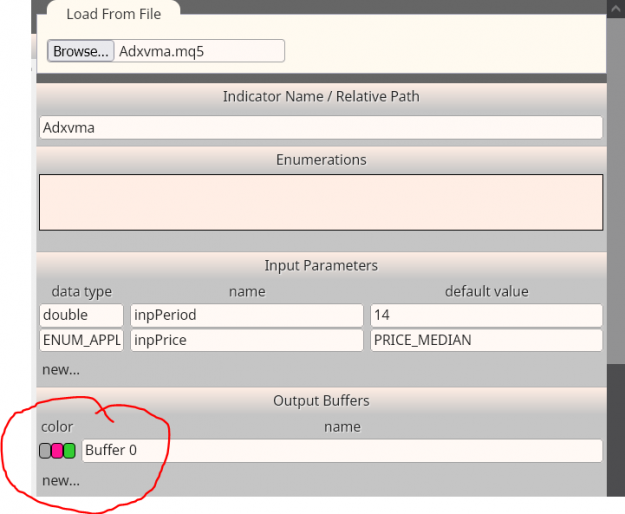The height and width of the screenshot is (514, 625).
Task: Select the green color swatch of Buffer 0
Action: coord(69,451)
